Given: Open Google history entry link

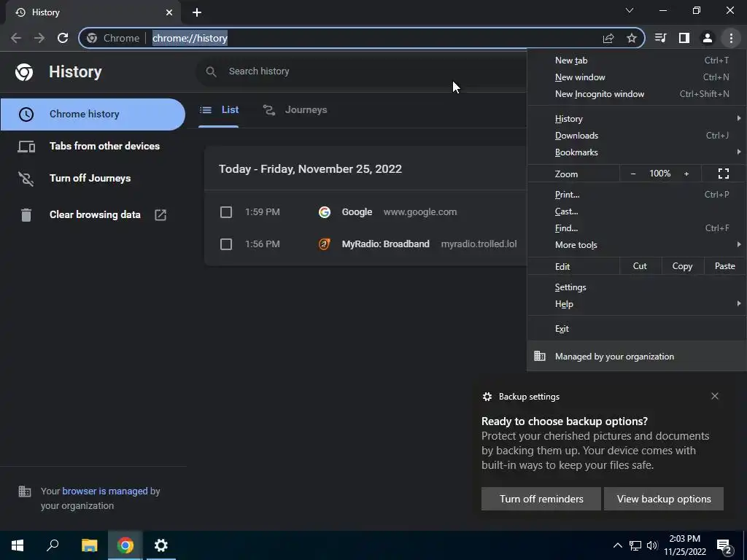Looking at the screenshot, I should (x=357, y=212).
